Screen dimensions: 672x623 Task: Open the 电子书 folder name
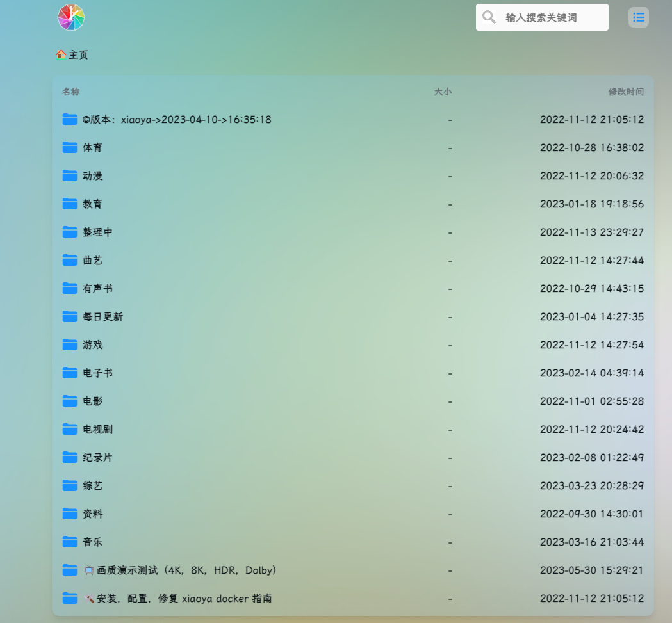[98, 373]
